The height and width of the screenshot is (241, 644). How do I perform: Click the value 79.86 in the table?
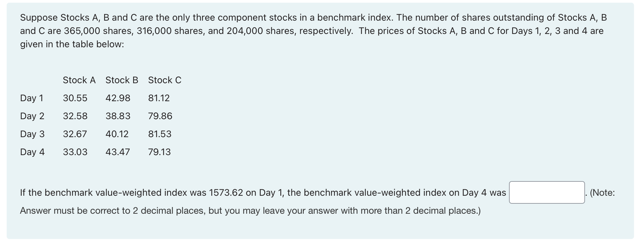160,116
